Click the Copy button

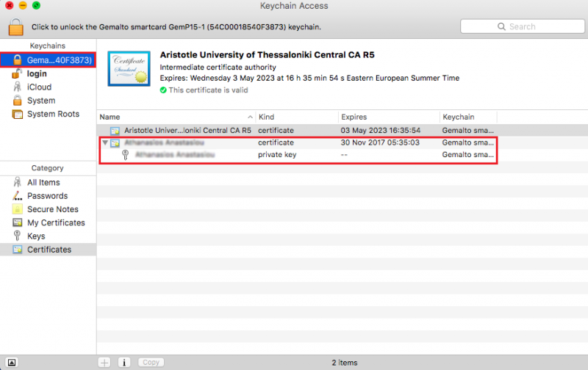tap(151, 363)
